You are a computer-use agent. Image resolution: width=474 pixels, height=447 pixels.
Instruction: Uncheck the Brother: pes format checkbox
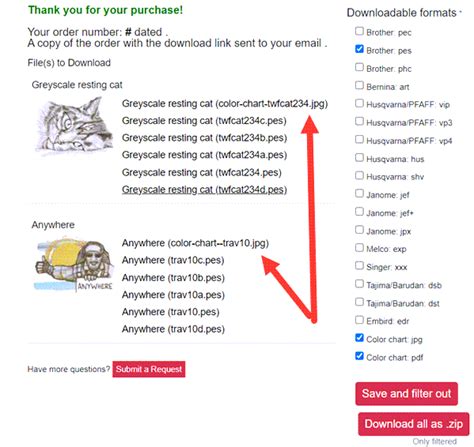(359, 49)
